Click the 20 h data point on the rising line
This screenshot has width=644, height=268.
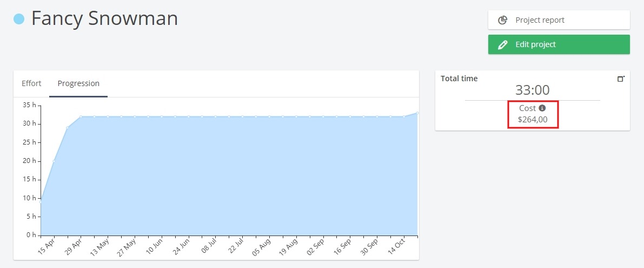tap(54, 161)
